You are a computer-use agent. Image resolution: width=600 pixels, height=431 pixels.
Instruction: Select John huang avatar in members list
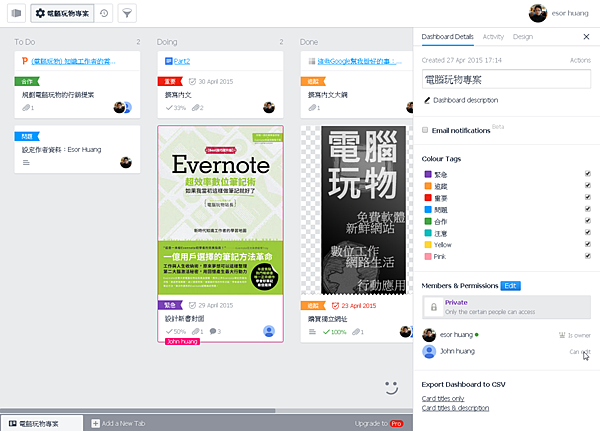click(429, 351)
